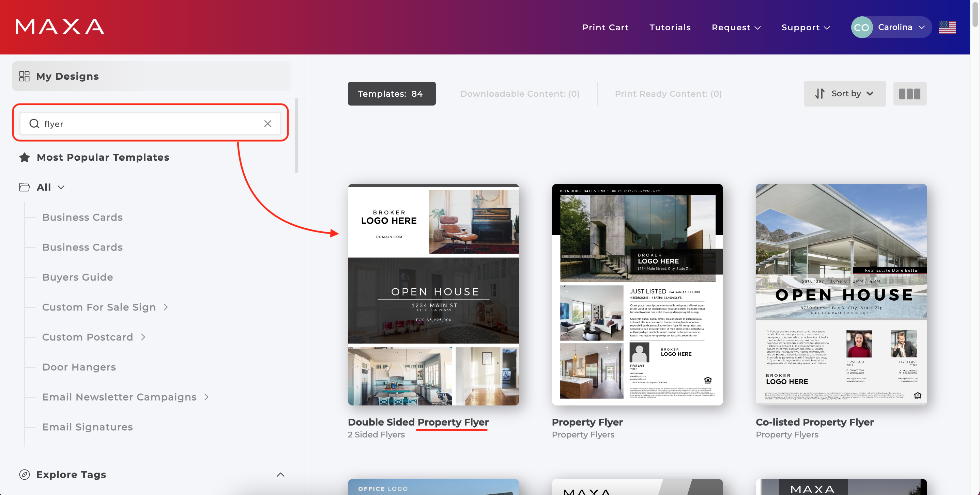
Task: Go to Tutorials
Action: pyautogui.click(x=670, y=27)
